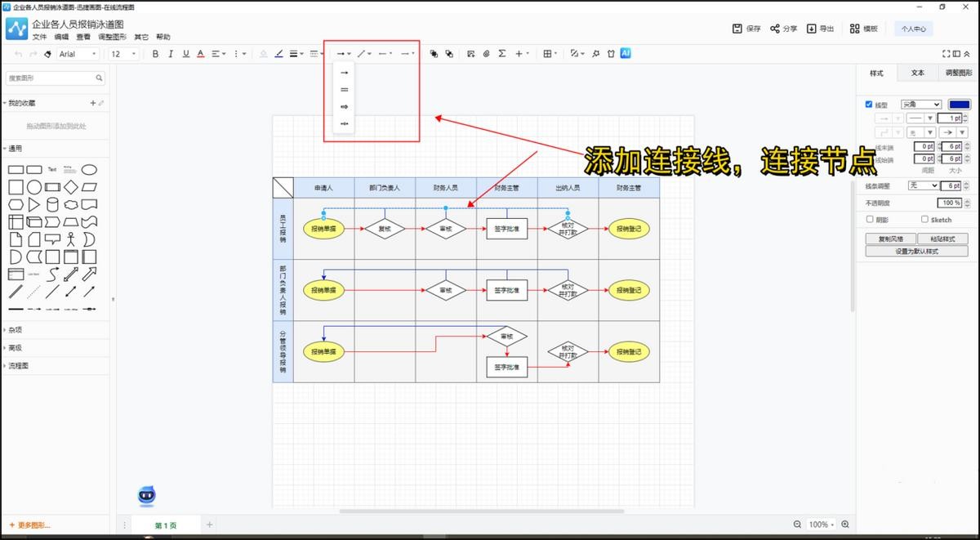Screen dimensions: 980x540
Task: Click the underline formatting icon
Action: pos(186,54)
